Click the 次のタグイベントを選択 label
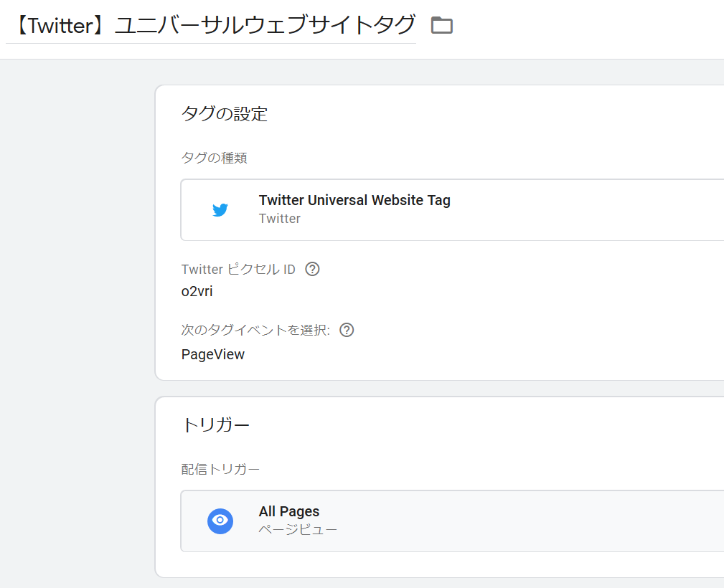The width and height of the screenshot is (724, 588). pos(255,330)
